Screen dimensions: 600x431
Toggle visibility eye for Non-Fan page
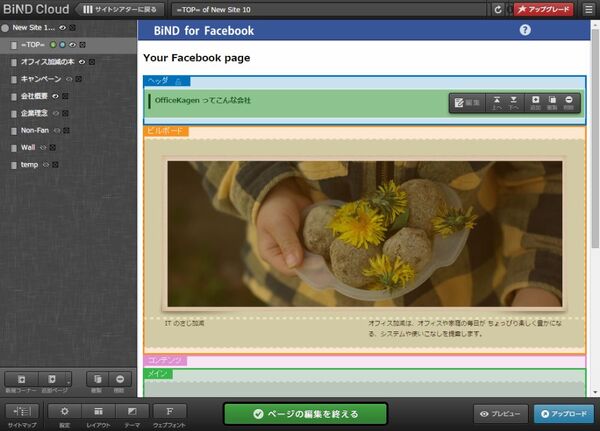tap(57, 131)
